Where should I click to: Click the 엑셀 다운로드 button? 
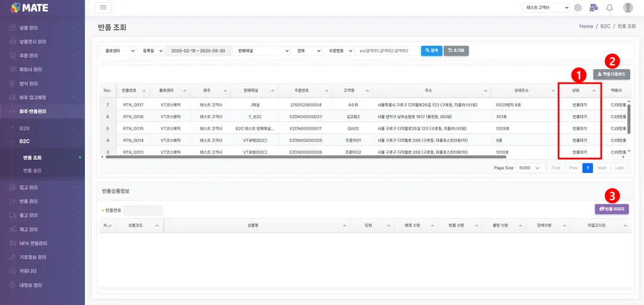pos(611,74)
